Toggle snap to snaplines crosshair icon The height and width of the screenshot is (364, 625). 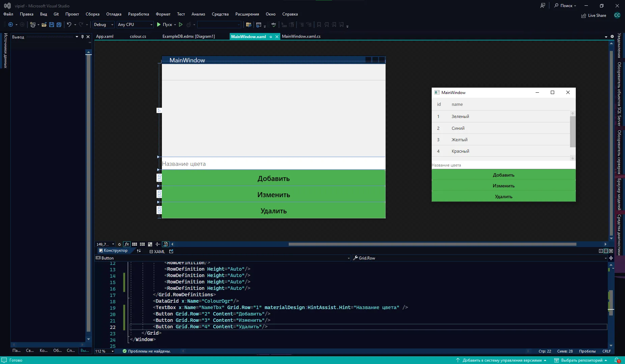pos(158,244)
